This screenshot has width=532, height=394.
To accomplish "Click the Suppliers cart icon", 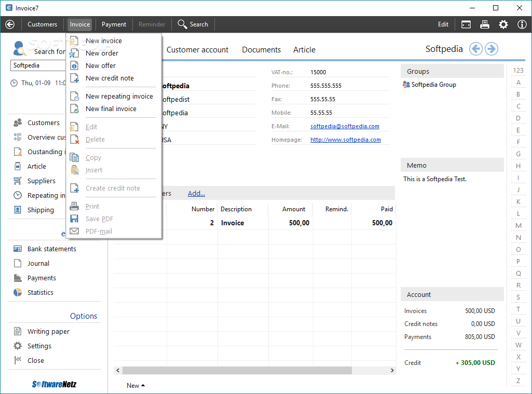I will pyautogui.click(x=18, y=181).
